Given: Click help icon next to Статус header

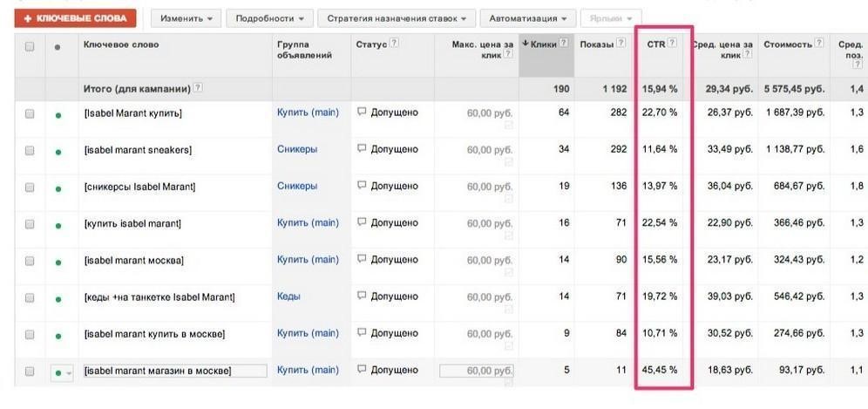Looking at the screenshot, I should 394,44.
